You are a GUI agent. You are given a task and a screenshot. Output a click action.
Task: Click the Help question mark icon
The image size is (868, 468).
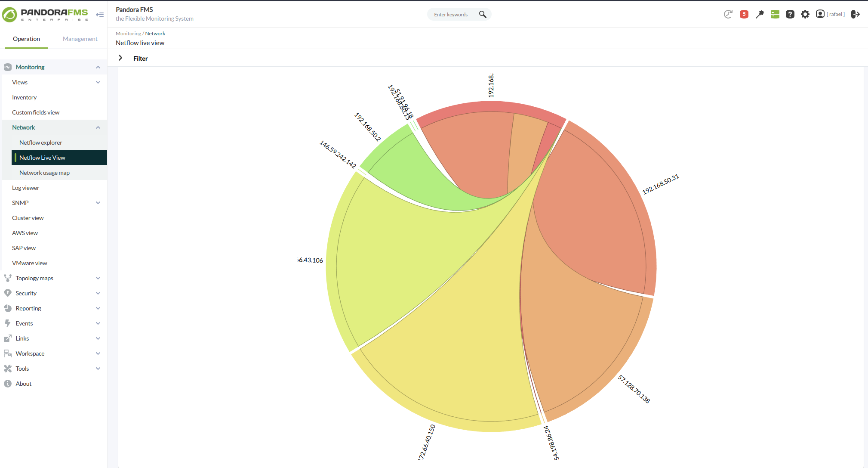pyautogui.click(x=789, y=14)
